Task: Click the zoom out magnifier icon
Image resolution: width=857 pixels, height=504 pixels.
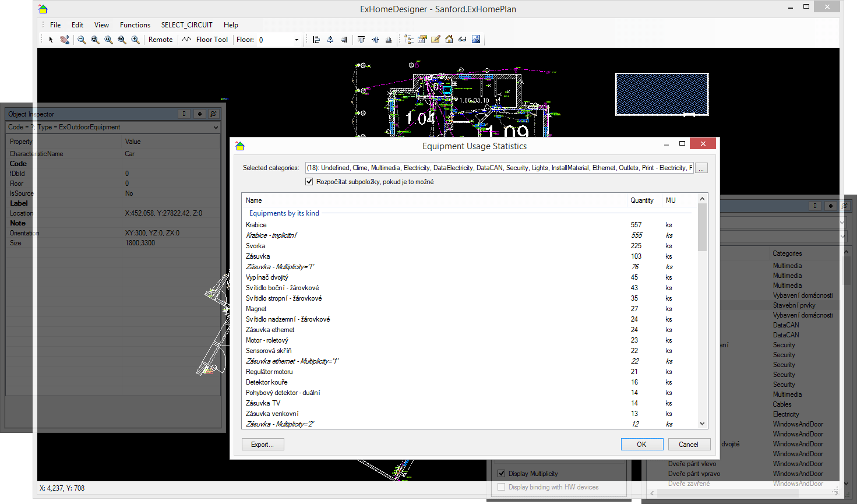Action: tap(82, 40)
